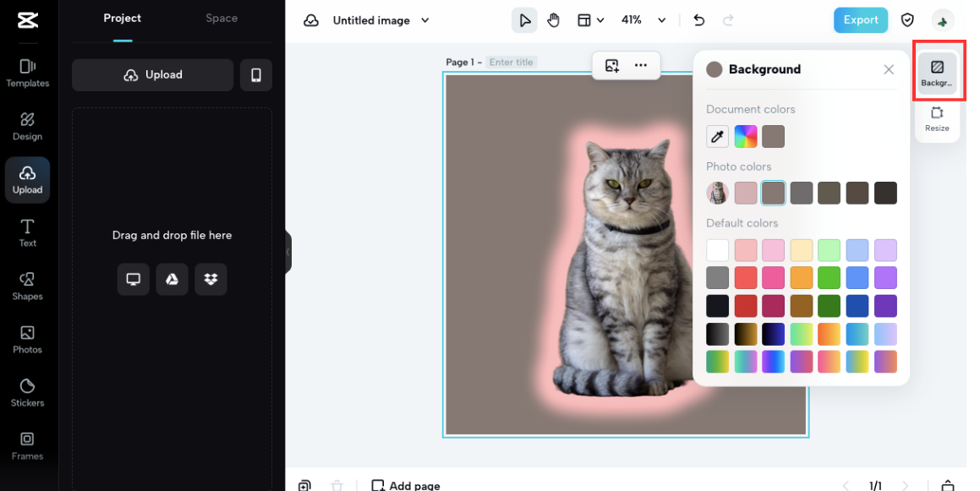Choose the light purple default color swatch

pyautogui.click(x=885, y=250)
